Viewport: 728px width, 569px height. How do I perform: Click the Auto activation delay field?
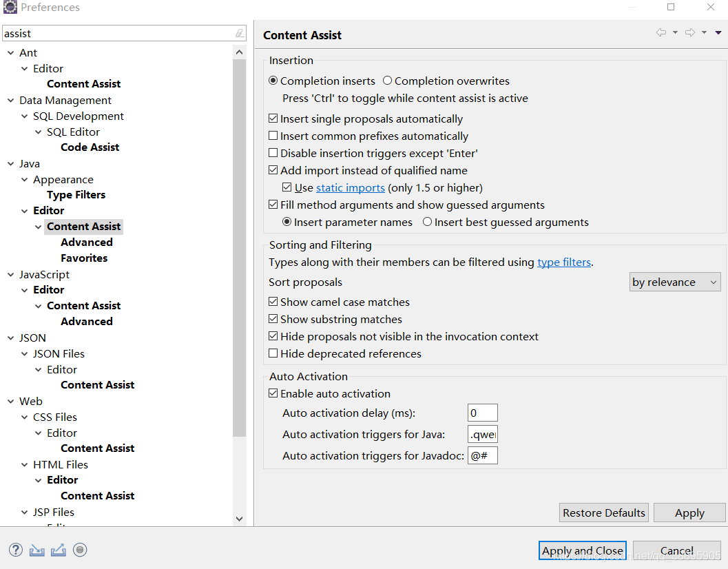point(482,413)
